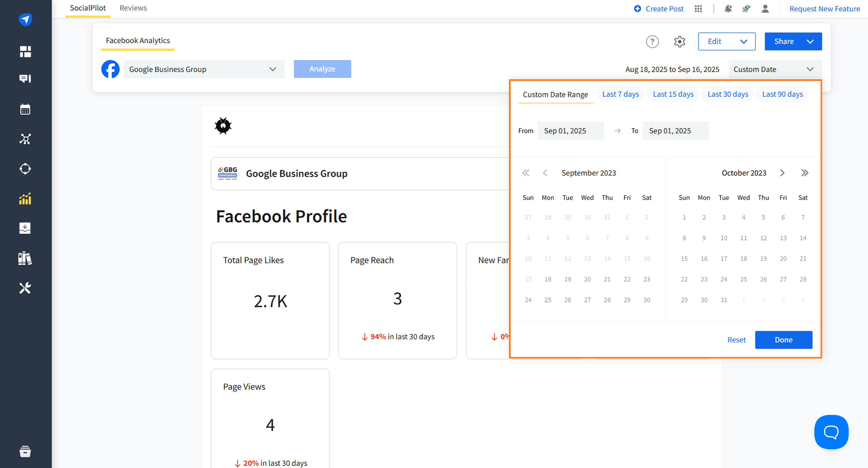Screen dimensions: 868x468
Task: Go to next month with right arrow
Action: [x=782, y=173]
